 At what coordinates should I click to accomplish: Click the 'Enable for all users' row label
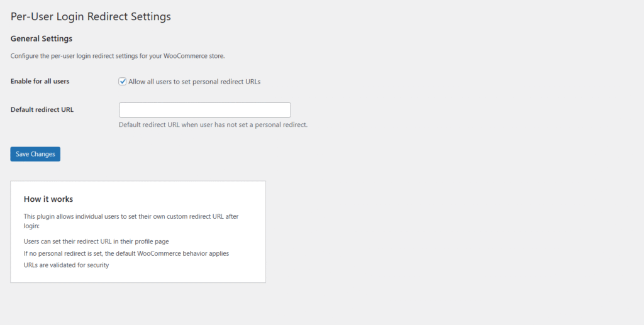40,82
